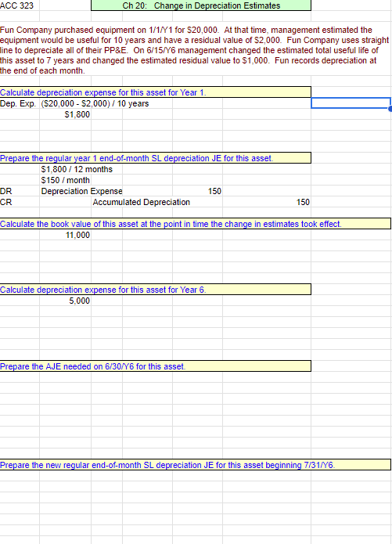Viewport: 392px width, 544px height.
Task: Click the new regular depreciation JE header
Action: [196, 465]
